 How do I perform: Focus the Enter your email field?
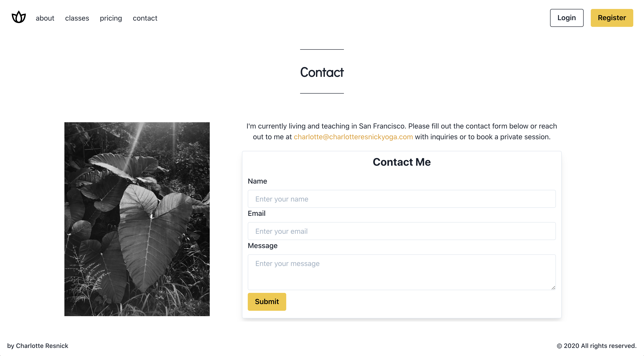tap(402, 231)
